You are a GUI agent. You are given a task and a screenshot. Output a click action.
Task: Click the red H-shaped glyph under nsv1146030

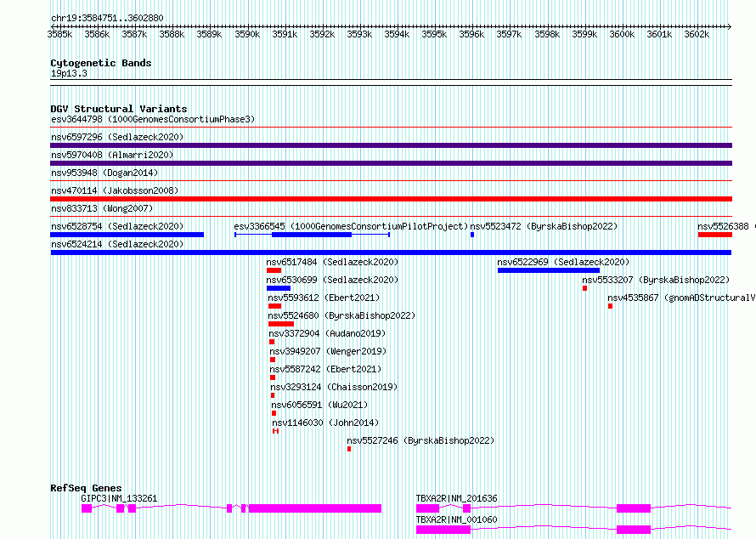coord(275,431)
